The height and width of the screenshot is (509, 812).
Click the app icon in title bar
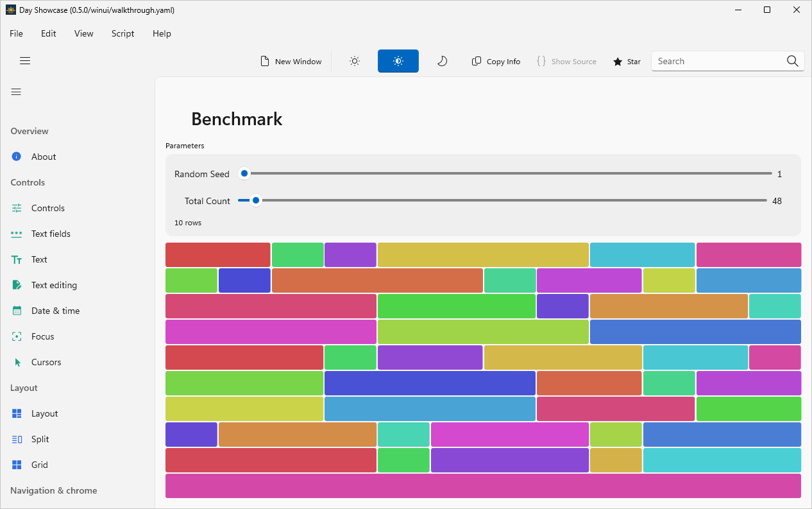[x=10, y=10]
